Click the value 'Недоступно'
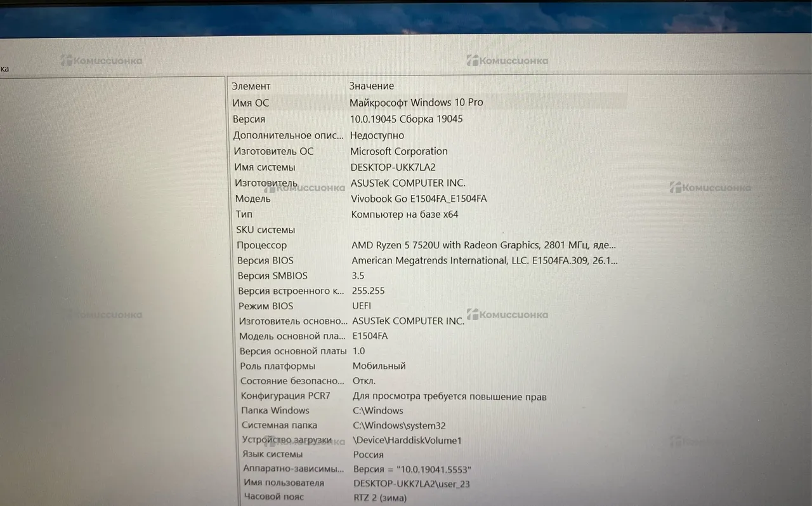Viewport: 812px width, 506px height. point(377,135)
